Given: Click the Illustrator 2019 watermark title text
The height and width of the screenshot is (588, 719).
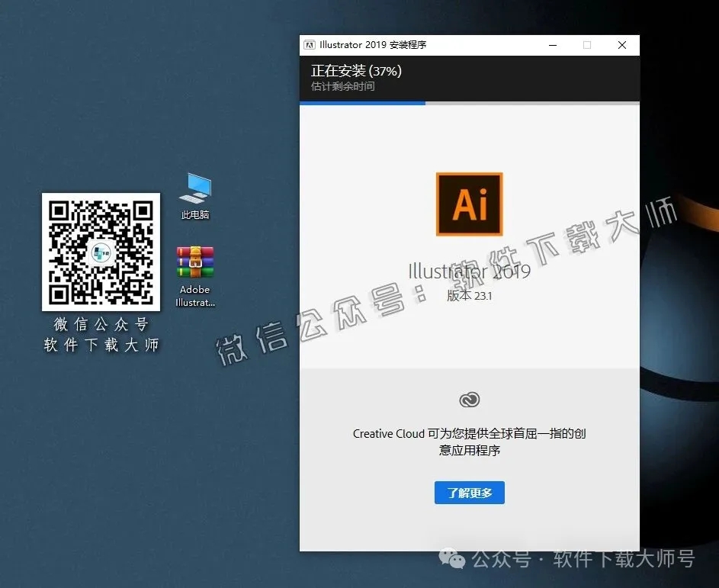Looking at the screenshot, I should point(469,272).
